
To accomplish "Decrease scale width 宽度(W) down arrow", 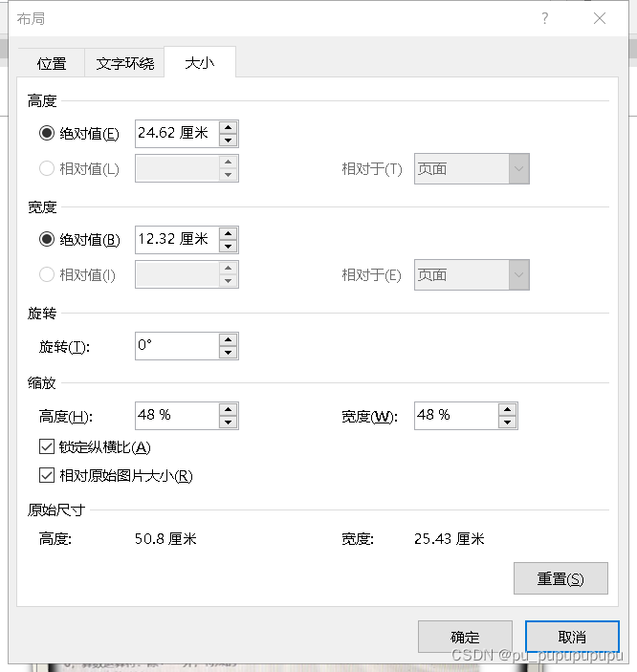I will point(508,423).
